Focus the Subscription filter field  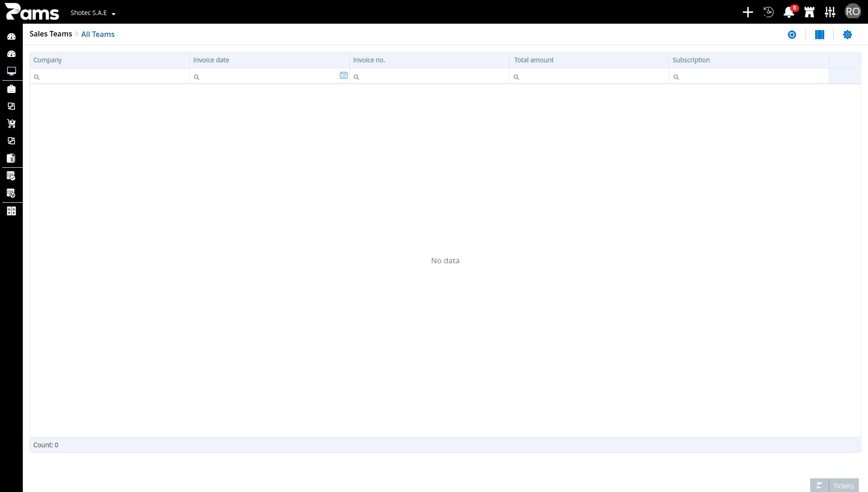(x=749, y=77)
